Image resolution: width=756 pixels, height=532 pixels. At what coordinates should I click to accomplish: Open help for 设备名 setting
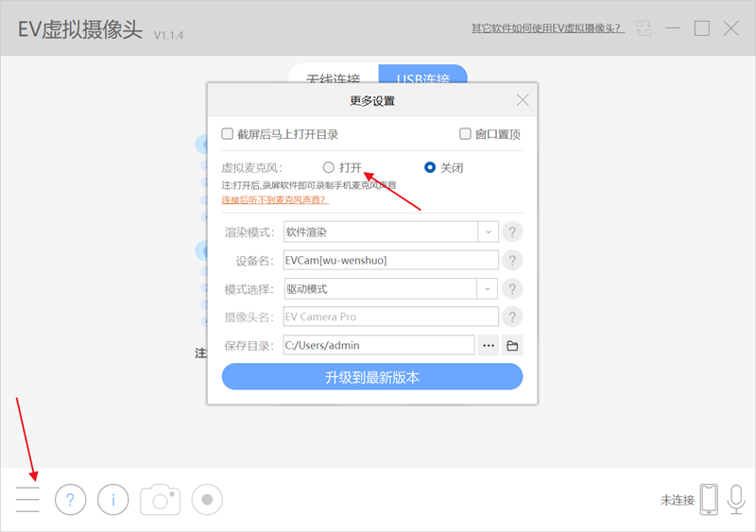pos(512,261)
